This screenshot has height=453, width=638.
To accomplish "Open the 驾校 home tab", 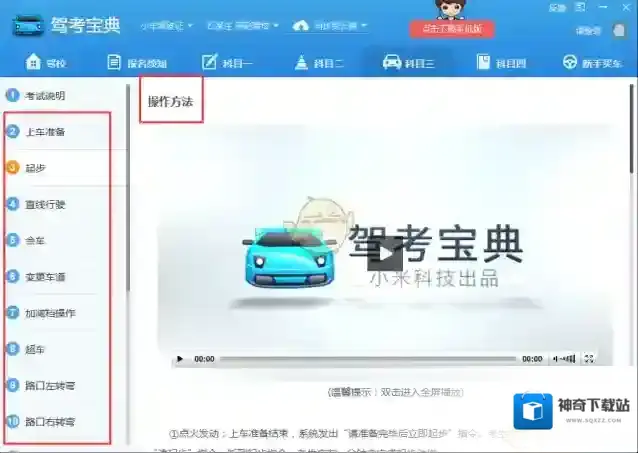I will point(47,63).
